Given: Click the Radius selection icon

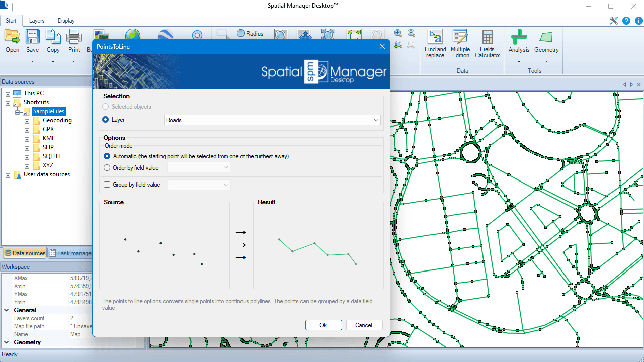Looking at the screenshot, I should [x=240, y=34].
